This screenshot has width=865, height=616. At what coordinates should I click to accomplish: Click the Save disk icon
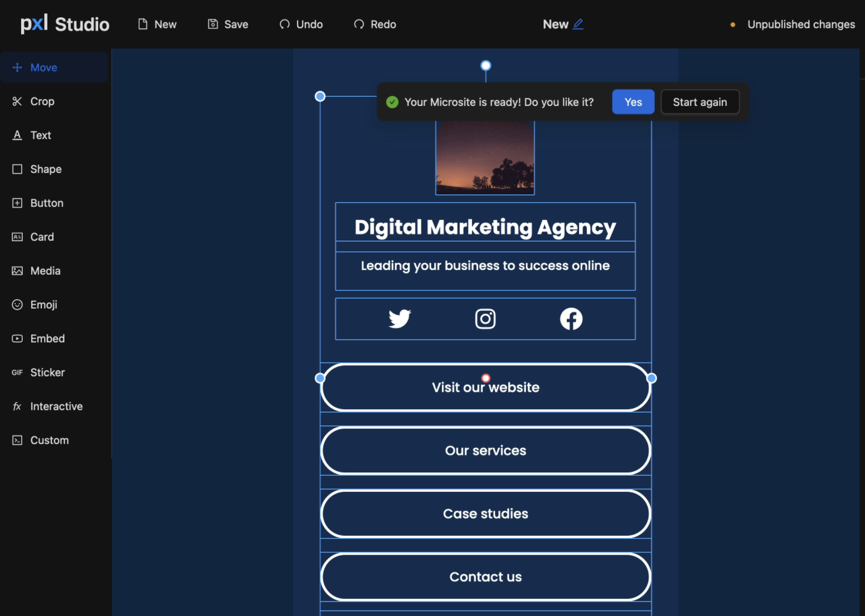coord(213,24)
